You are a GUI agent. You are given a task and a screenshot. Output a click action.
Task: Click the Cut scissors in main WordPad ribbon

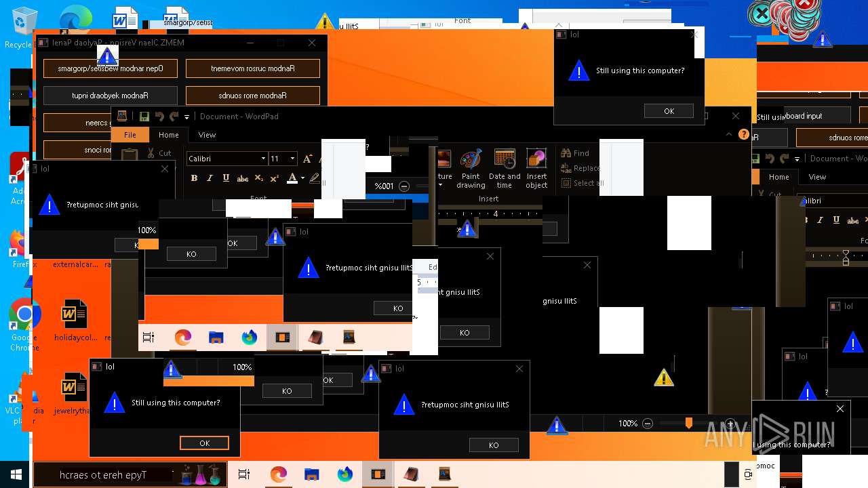click(x=151, y=153)
